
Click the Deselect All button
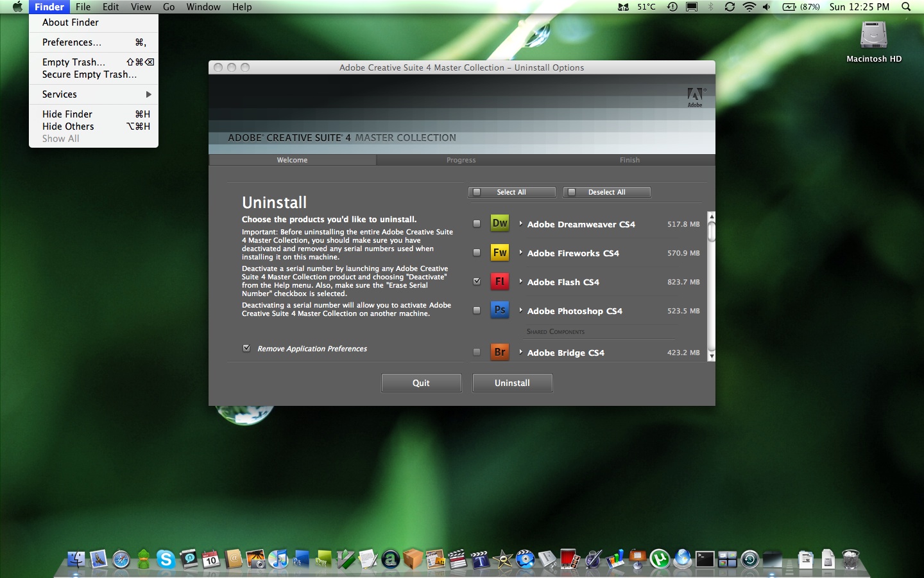pyautogui.click(x=607, y=192)
